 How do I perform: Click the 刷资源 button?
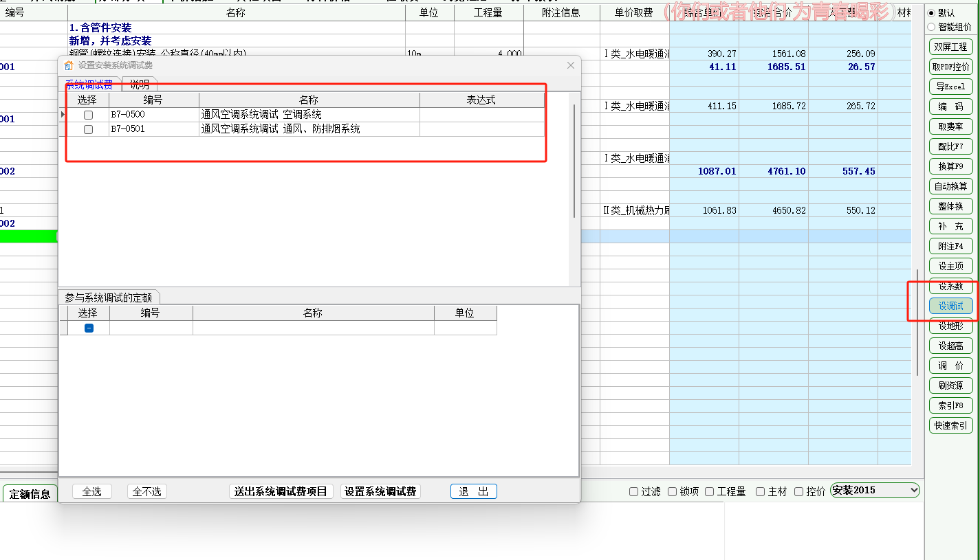(951, 385)
